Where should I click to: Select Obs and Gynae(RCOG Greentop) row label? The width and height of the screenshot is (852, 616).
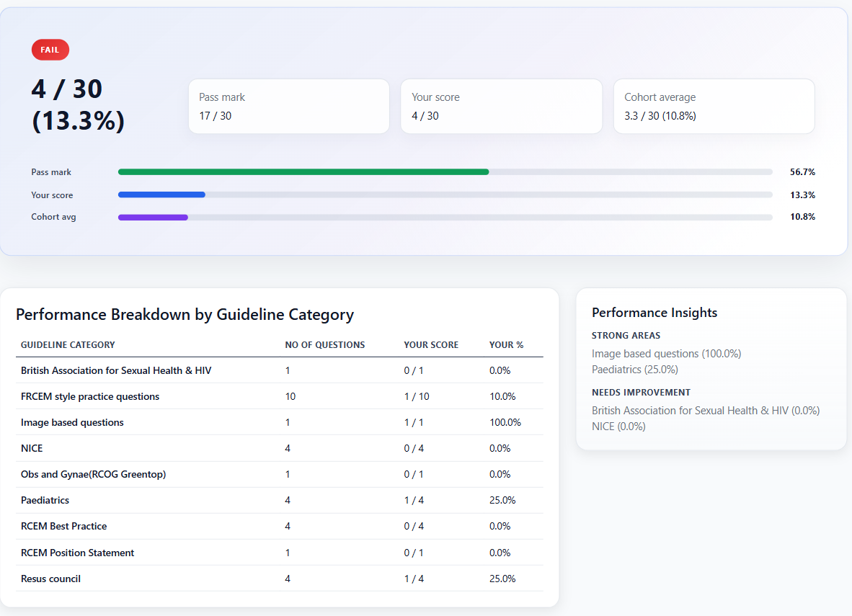point(94,474)
